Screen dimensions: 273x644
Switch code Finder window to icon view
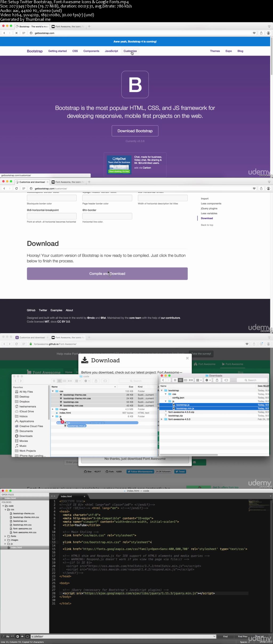[x=54, y=381]
